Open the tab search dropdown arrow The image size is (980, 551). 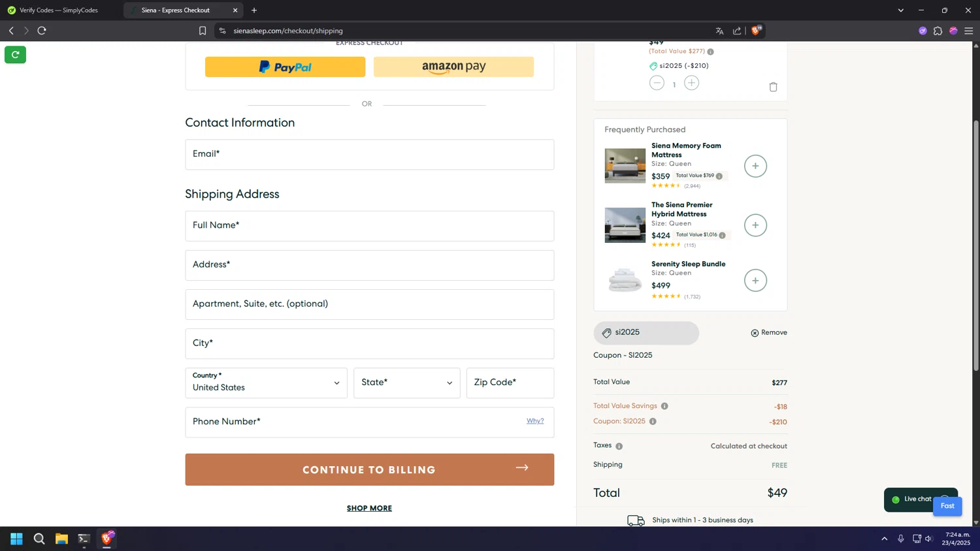pos(901,10)
